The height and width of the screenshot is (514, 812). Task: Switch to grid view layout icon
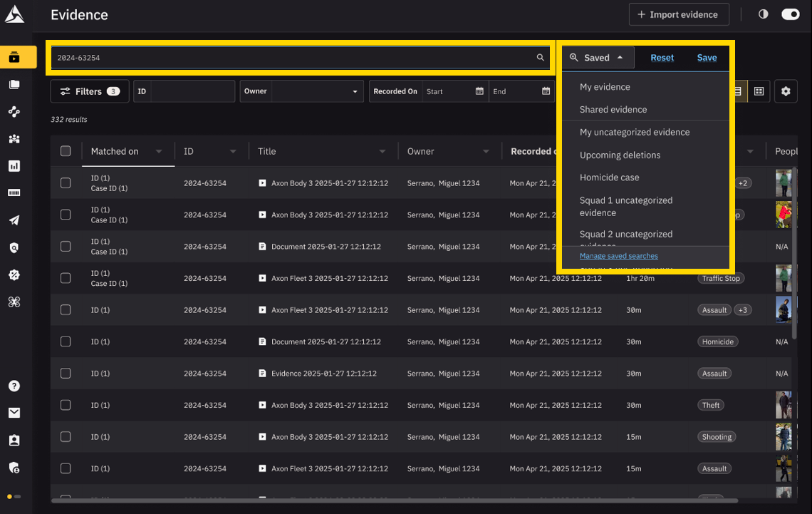point(759,91)
